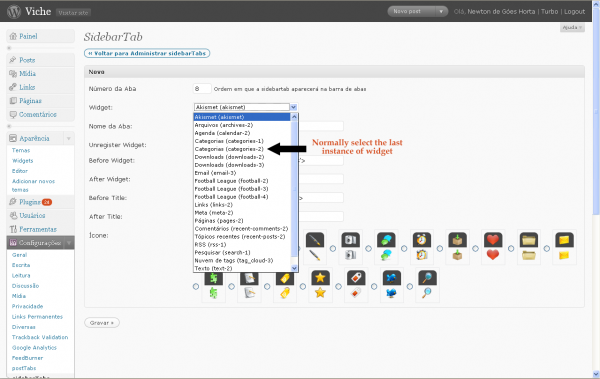Click the widget list scrollbar up arrow
The width and height of the screenshot is (600, 379).
pos(294,117)
